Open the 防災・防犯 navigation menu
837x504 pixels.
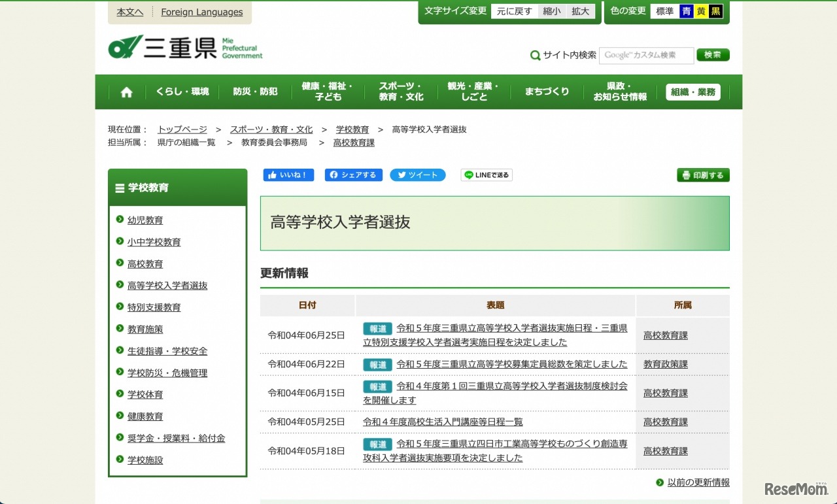coord(255,92)
